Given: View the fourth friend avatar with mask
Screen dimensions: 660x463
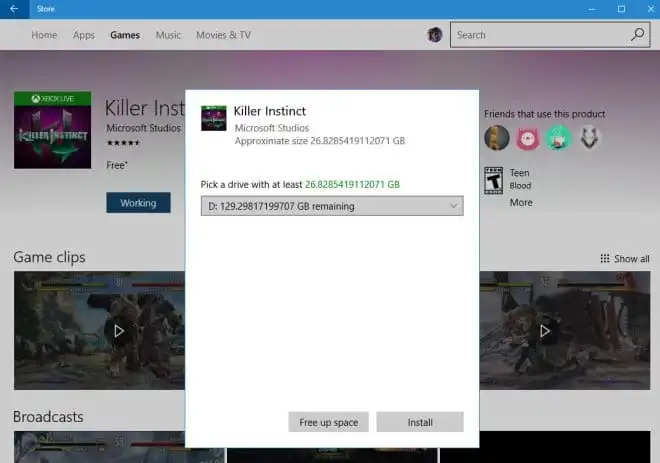Looking at the screenshot, I should coord(589,138).
